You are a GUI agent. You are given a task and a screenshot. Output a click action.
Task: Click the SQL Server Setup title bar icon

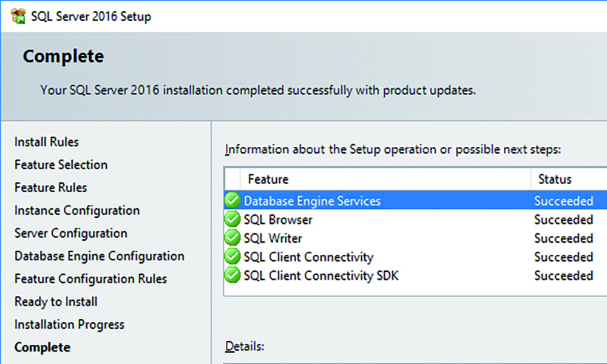coord(18,16)
